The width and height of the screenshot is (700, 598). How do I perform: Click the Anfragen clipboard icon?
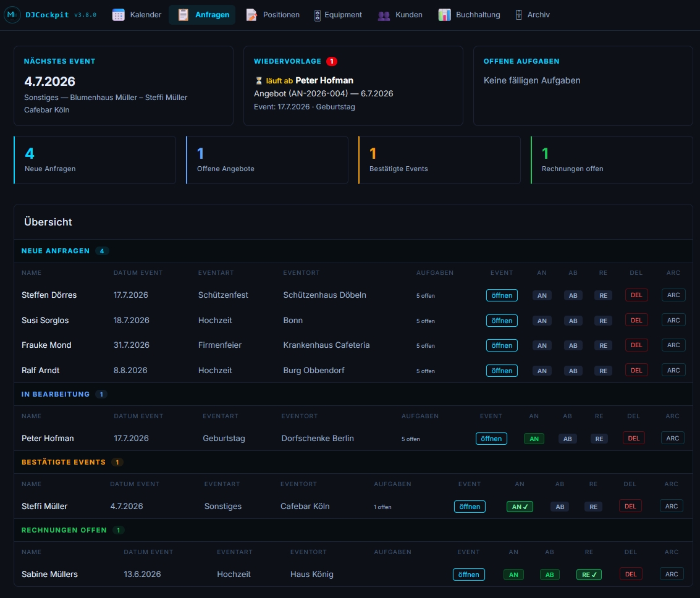183,15
